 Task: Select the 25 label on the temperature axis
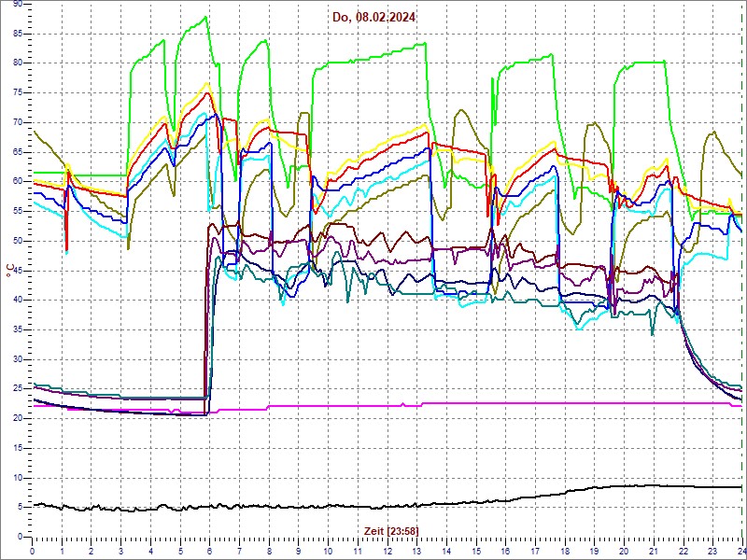(17, 389)
